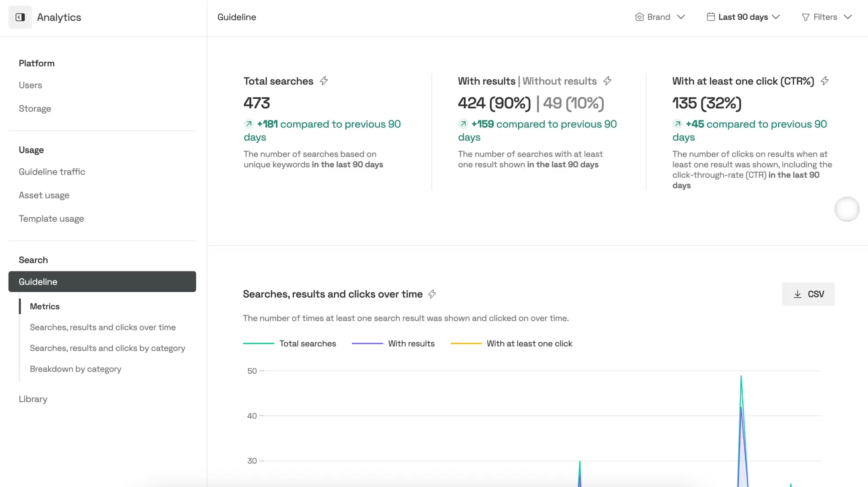Click lightning icon beside CTR% metric
The image size is (868, 487).
[x=824, y=81]
